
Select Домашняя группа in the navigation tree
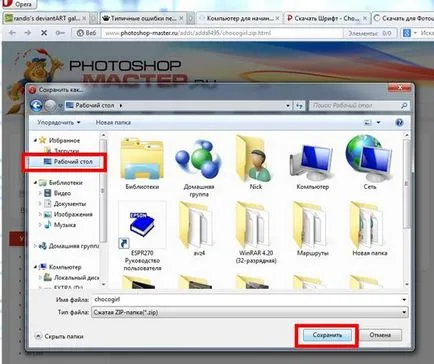point(74,246)
